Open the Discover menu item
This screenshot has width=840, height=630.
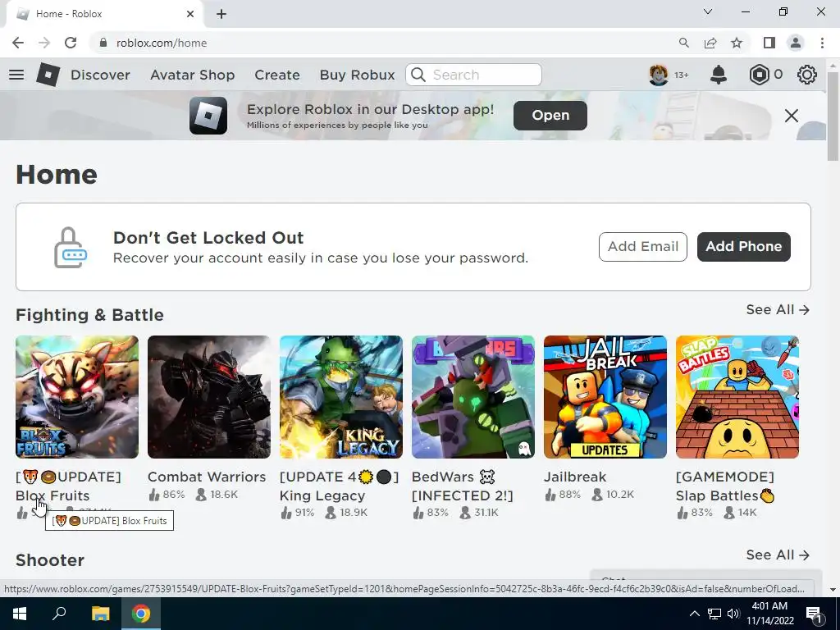point(100,75)
